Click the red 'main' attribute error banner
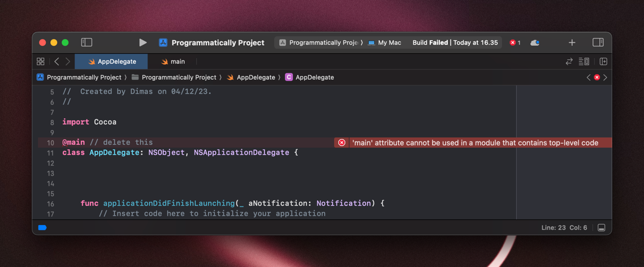Image resolution: width=644 pixels, height=267 pixels. (x=473, y=143)
